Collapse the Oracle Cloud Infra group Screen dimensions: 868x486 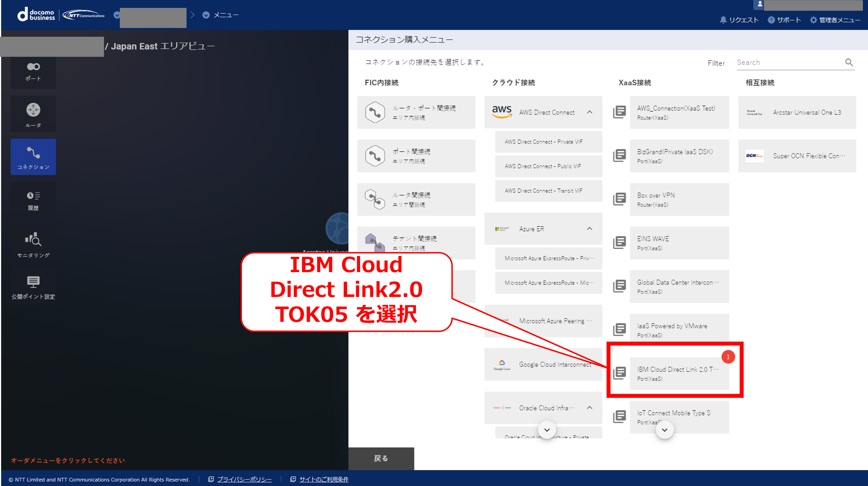pyautogui.click(x=589, y=407)
